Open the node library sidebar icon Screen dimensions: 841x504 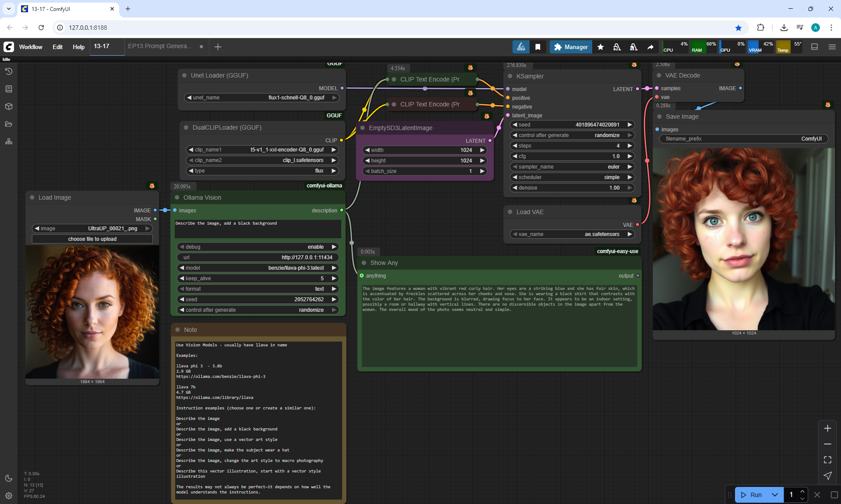click(9, 89)
